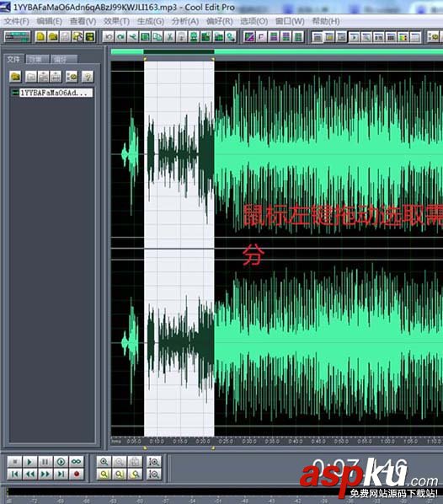Screen dimensions: 443x504
Task: Click the Stop transport button
Action: [15, 462]
